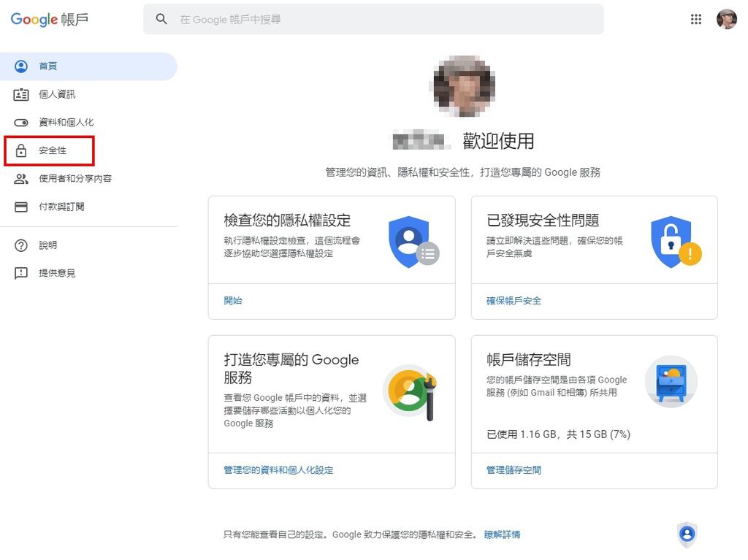Screen dimensions: 748x560
Task: Click the 說明 question mark icon
Action: pyautogui.click(x=21, y=245)
